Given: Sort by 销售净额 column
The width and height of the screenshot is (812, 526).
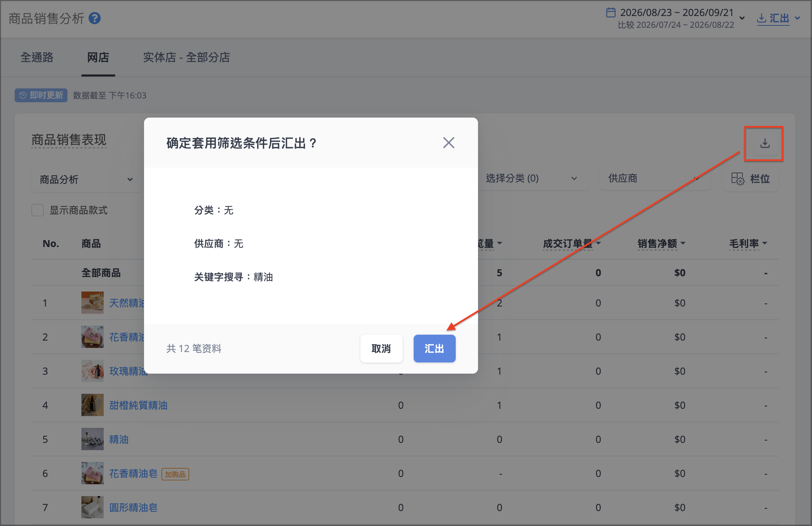Looking at the screenshot, I should (661, 244).
